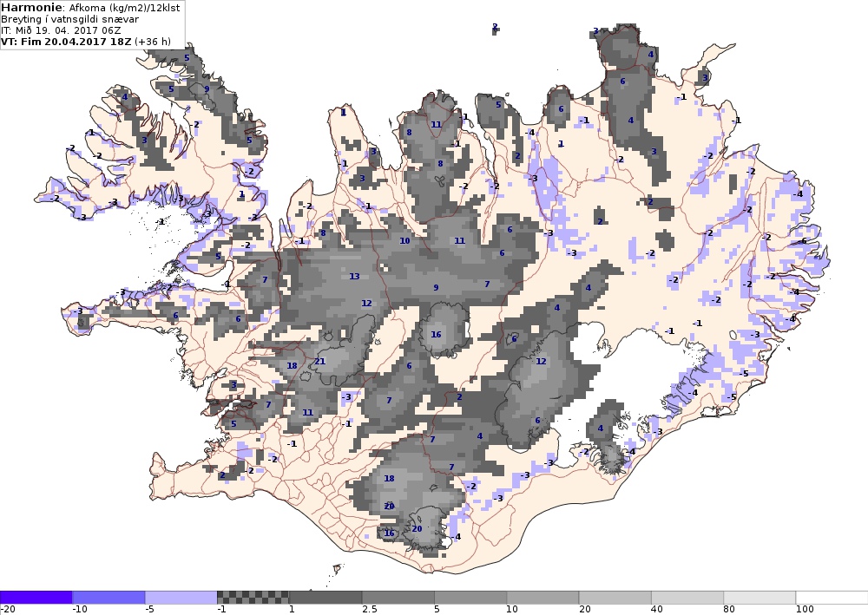Click the darkest purple legend swatch starting at -20

[x=36, y=598]
